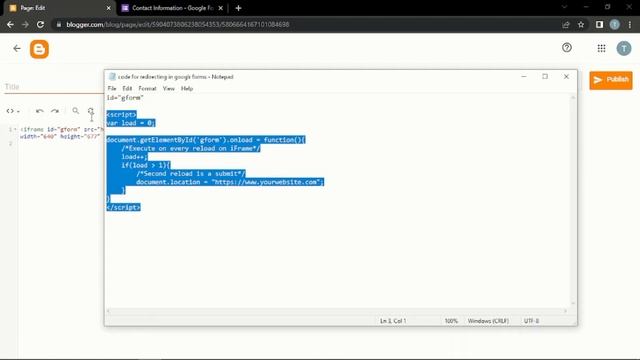
Task: Maximize the Notepad window
Action: coord(545,76)
